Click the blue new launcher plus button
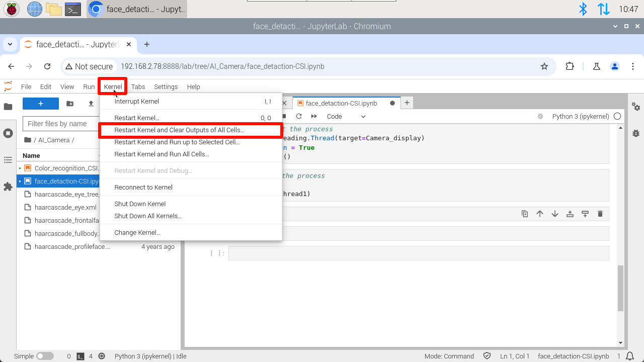The width and height of the screenshot is (644, 362). [x=41, y=104]
